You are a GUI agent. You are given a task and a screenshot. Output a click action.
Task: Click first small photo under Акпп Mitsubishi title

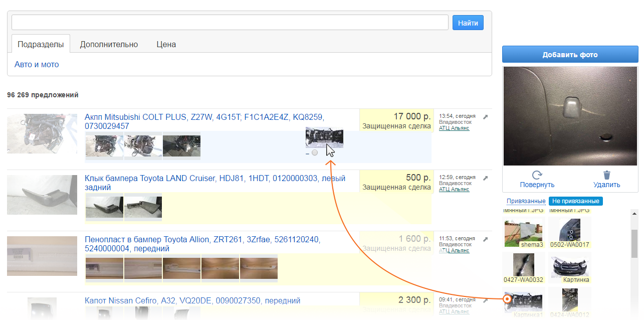coord(104,145)
